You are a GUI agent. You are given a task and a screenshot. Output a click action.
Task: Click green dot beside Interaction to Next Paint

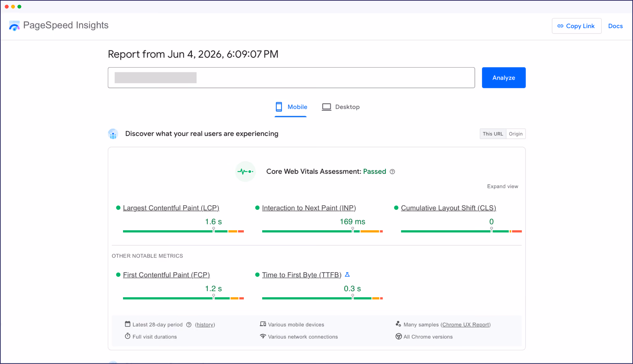click(x=257, y=208)
